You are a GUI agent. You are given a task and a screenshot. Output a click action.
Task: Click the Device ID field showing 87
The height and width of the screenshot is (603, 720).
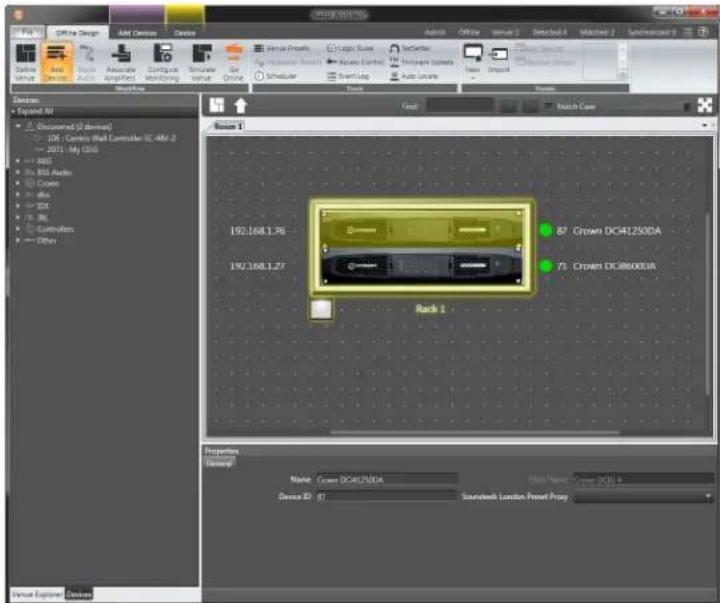(387, 496)
